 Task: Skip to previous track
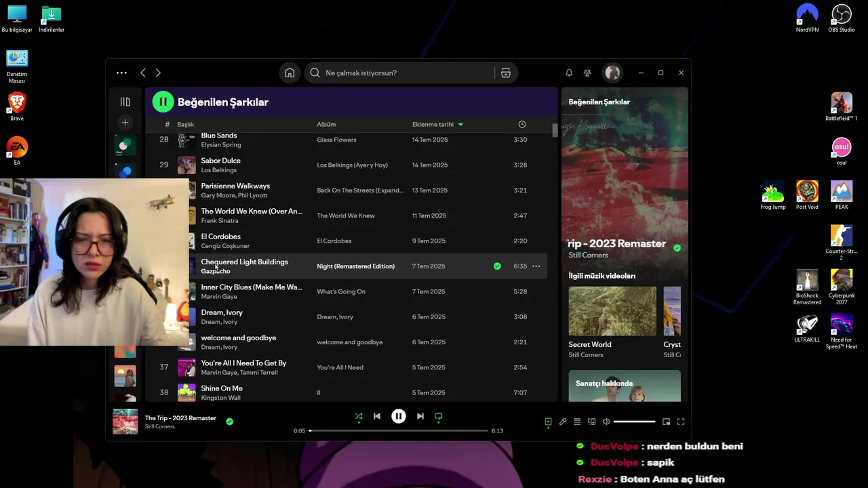377,416
